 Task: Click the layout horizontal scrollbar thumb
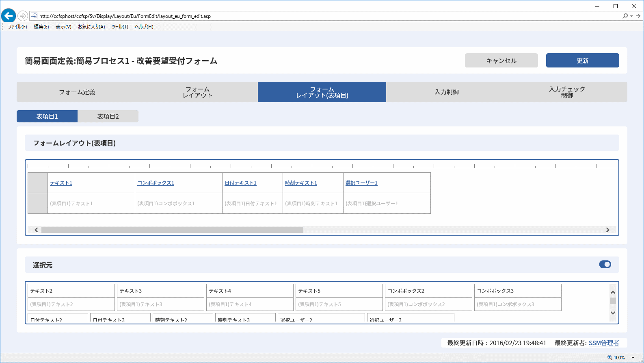coord(172,230)
